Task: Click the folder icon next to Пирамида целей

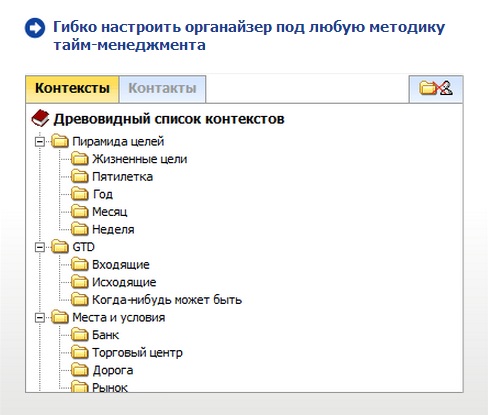Action: 60,141
